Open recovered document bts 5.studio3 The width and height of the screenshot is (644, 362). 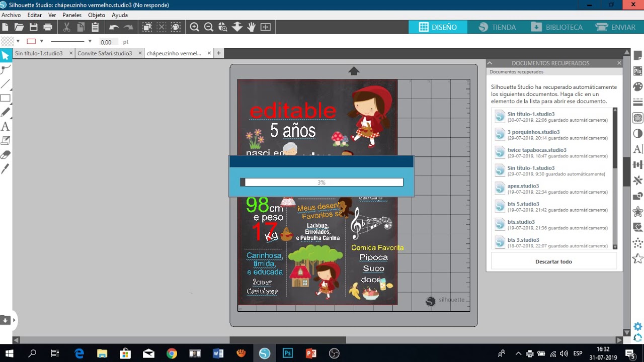coord(552,207)
